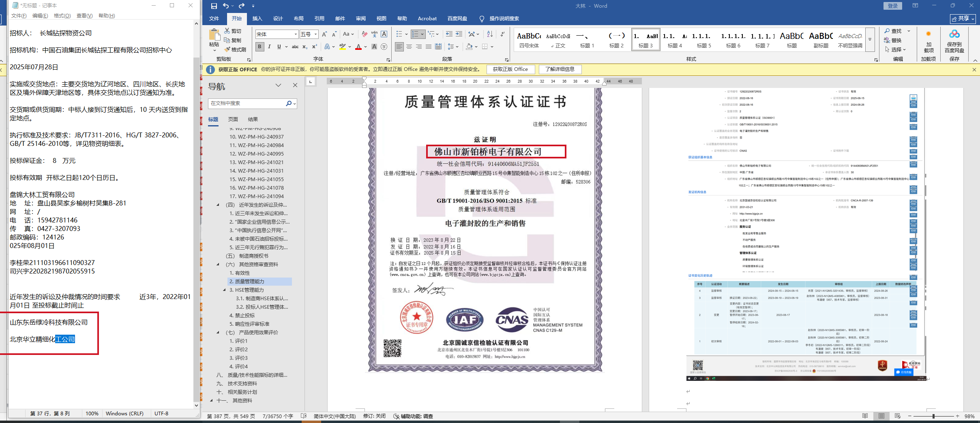Click the 登录 sign-in button
The image size is (980, 423).
pyautogui.click(x=892, y=6)
